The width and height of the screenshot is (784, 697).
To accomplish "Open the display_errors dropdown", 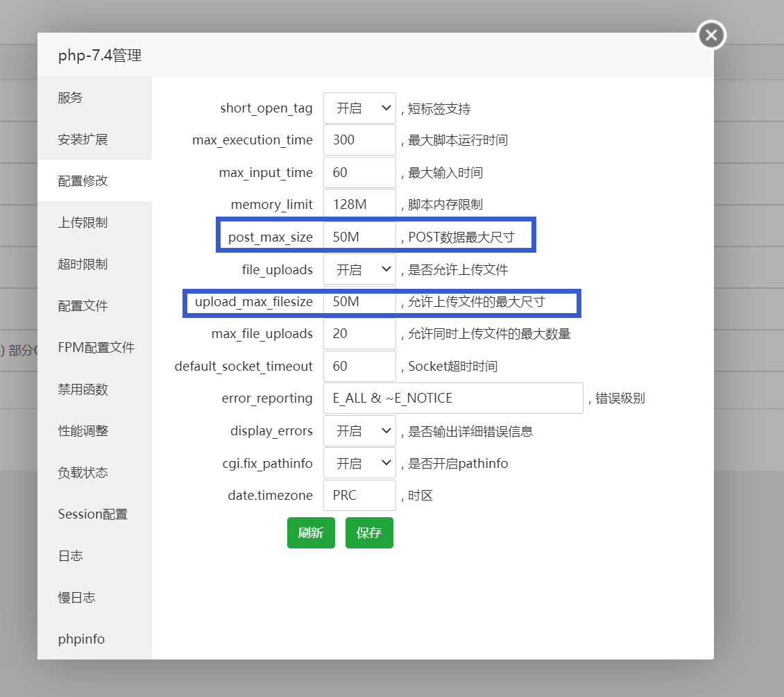I will 359,430.
